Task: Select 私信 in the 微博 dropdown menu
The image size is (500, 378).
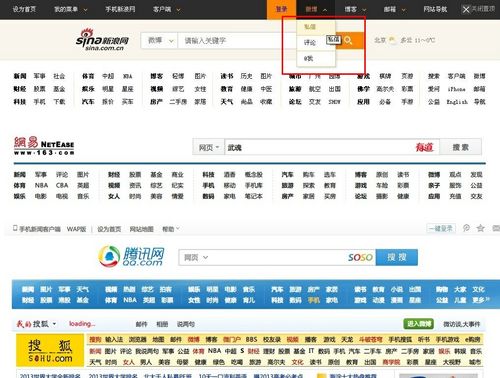Action: tap(316, 27)
